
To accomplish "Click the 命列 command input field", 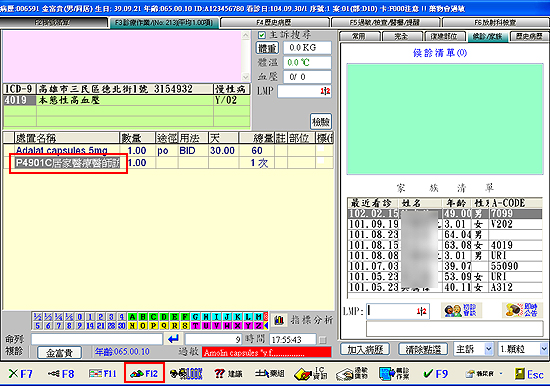I will click(x=97, y=339).
